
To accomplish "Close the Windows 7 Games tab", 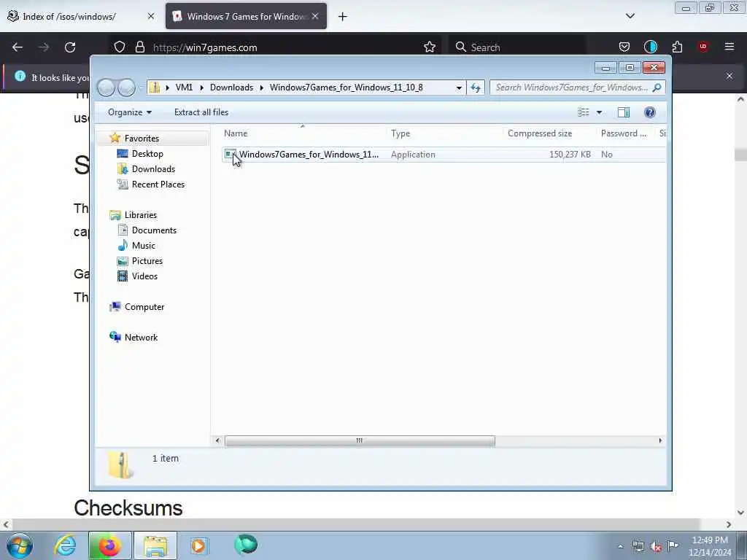I will tap(315, 16).
